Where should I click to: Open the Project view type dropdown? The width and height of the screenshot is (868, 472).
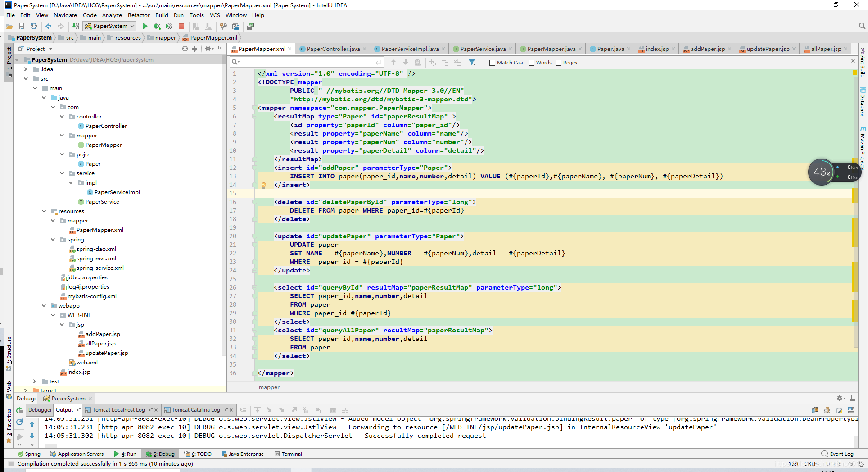50,49
